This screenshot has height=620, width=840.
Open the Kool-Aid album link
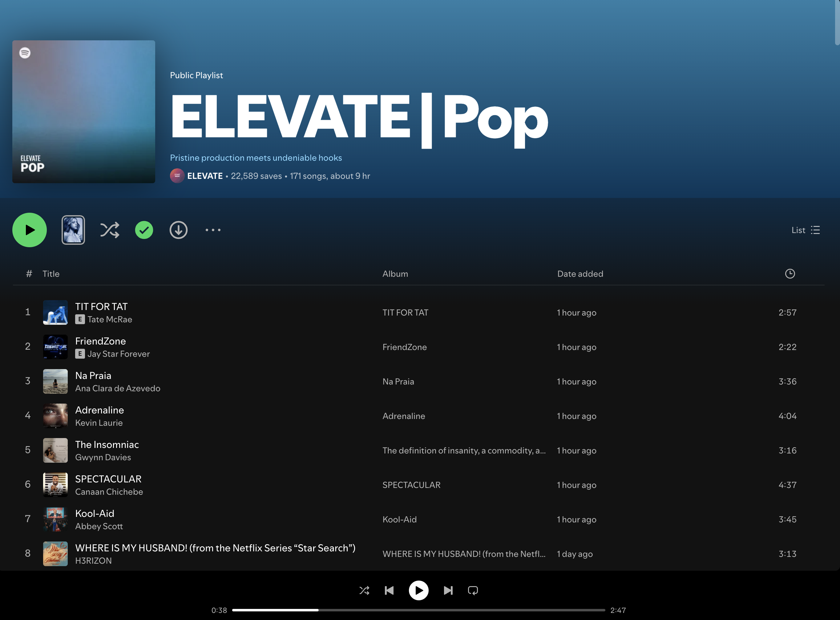[x=400, y=520]
